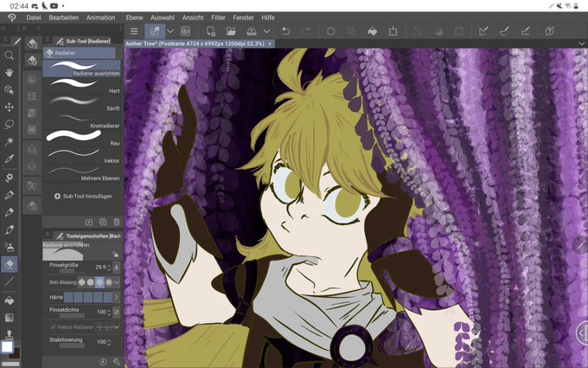
Task: Click the new canvas icon
Action: (211, 31)
